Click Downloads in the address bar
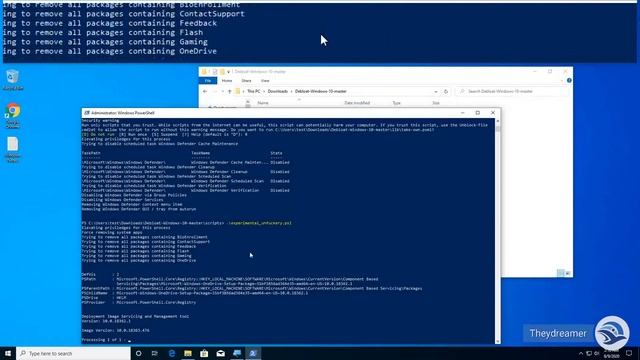Viewport: 640px width, 360px height. 278,91
